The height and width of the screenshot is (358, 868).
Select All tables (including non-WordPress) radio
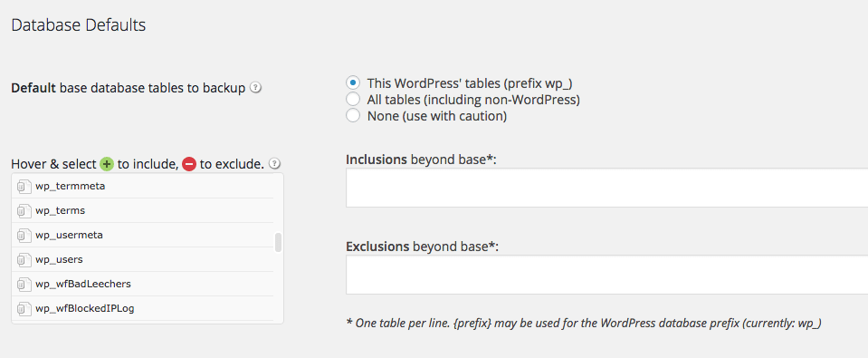(353, 100)
